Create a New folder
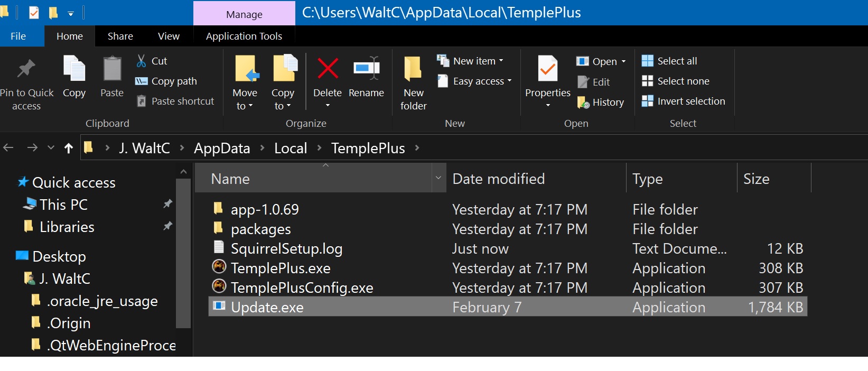This screenshot has width=868, height=371. pyautogui.click(x=413, y=83)
